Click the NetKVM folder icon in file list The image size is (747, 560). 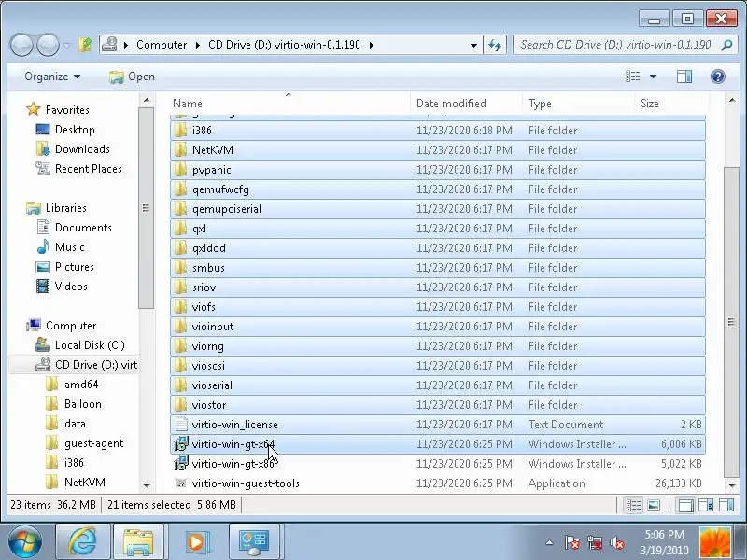tap(180, 150)
